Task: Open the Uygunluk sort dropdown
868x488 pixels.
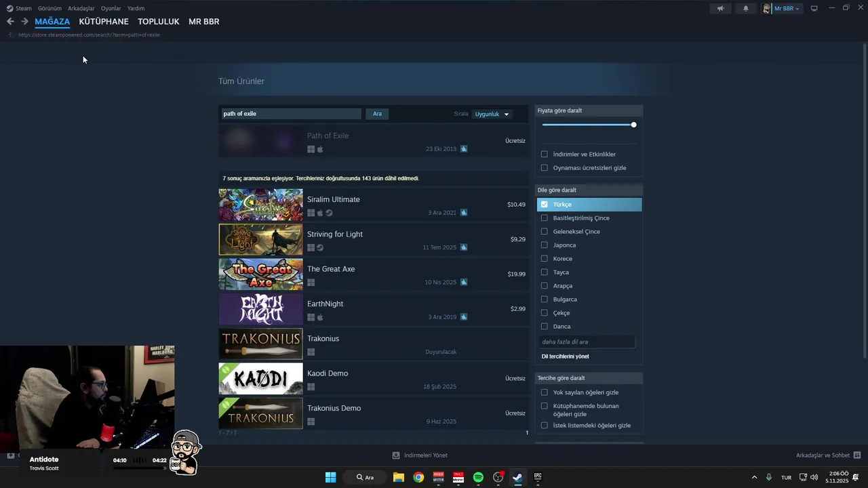Action: point(492,114)
